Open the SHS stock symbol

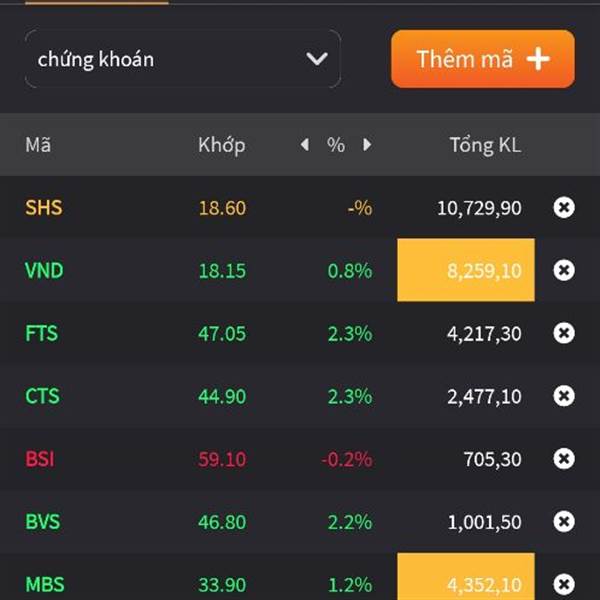(x=44, y=207)
